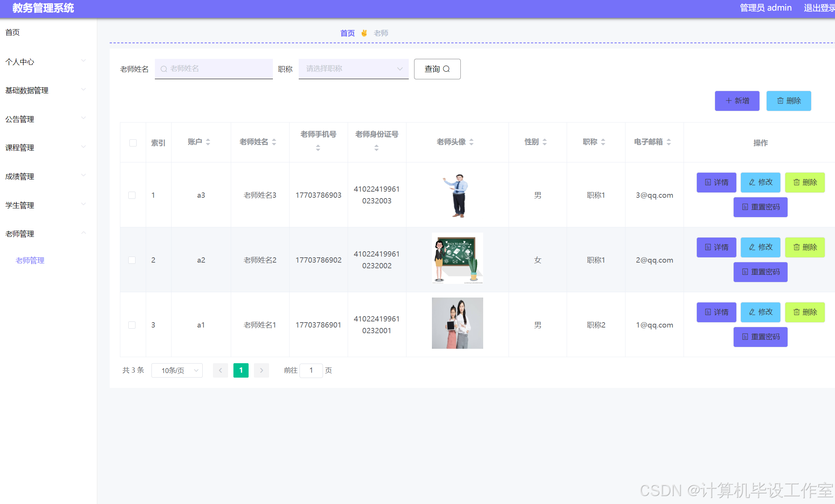Select the row checkbox for teacher a2
Image resolution: width=835 pixels, height=504 pixels.
pyautogui.click(x=132, y=260)
